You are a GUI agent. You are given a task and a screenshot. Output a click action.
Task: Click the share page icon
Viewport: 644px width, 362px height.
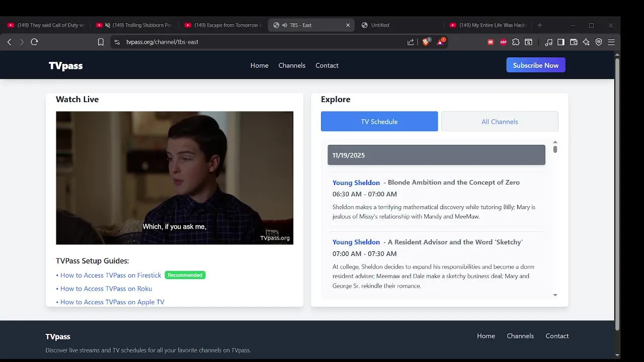pos(411,42)
